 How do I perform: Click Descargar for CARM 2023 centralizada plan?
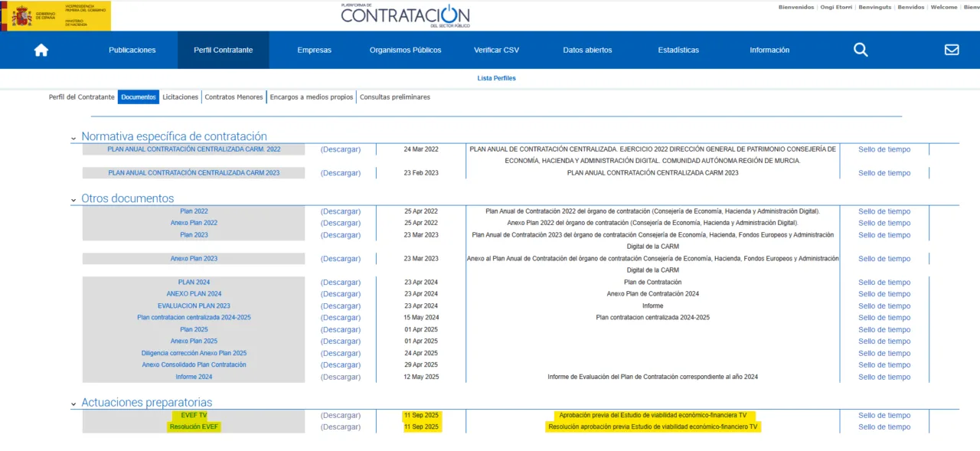pyautogui.click(x=341, y=173)
